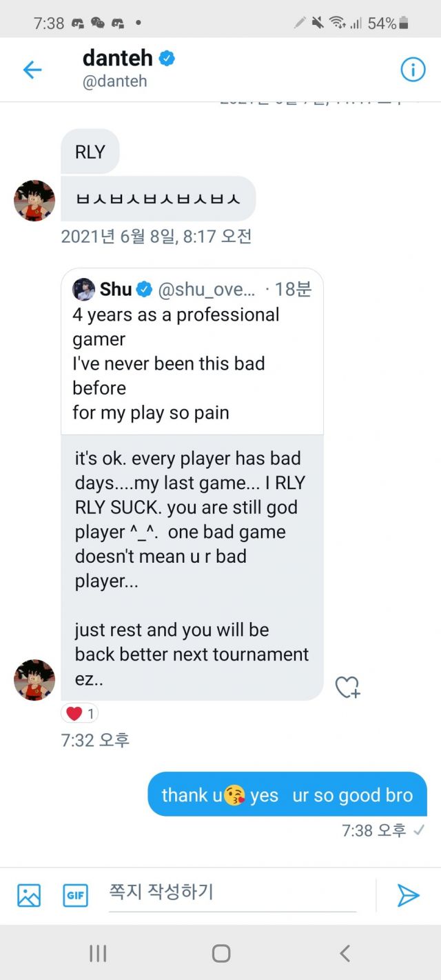
Task: Send message with paper plane icon
Action: click(408, 895)
